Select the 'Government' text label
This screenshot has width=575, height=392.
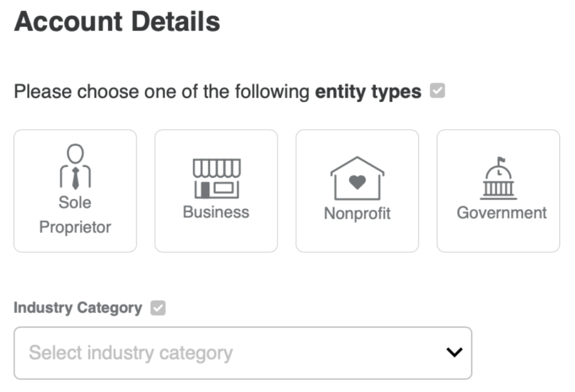pos(502,213)
